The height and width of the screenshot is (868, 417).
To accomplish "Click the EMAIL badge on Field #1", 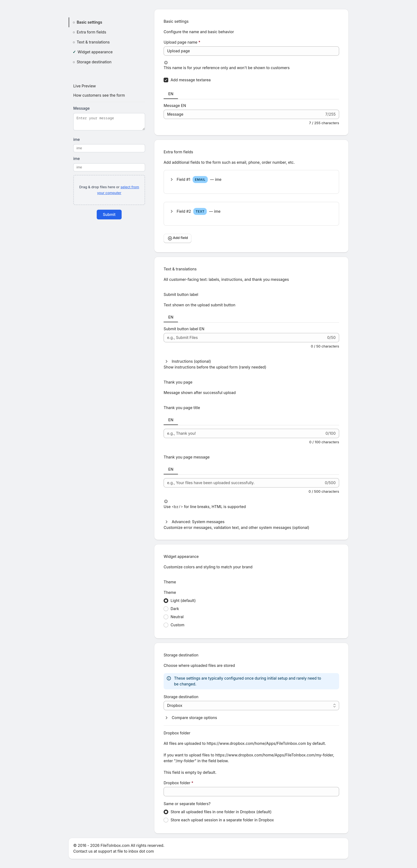I will pos(200,180).
